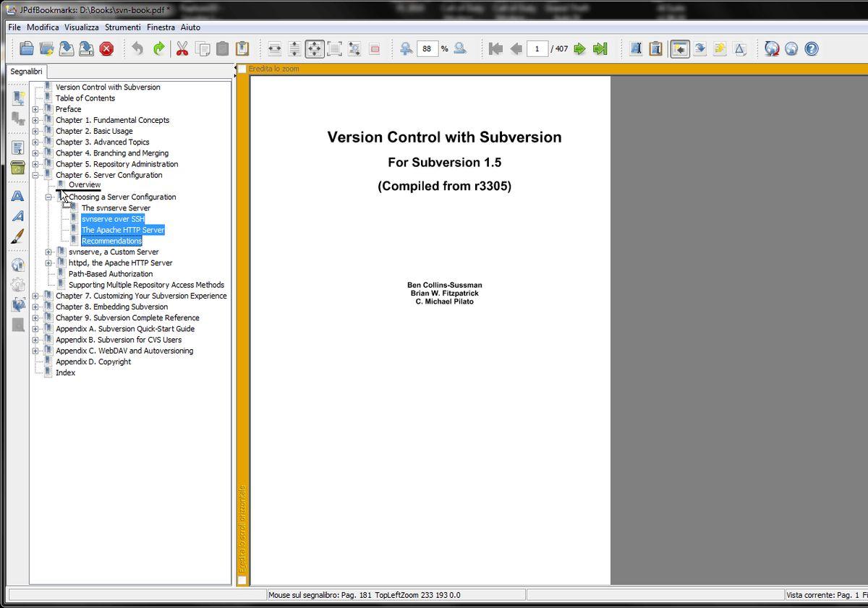
Task: Click the web globe update icon
Action: pyautogui.click(x=772, y=48)
